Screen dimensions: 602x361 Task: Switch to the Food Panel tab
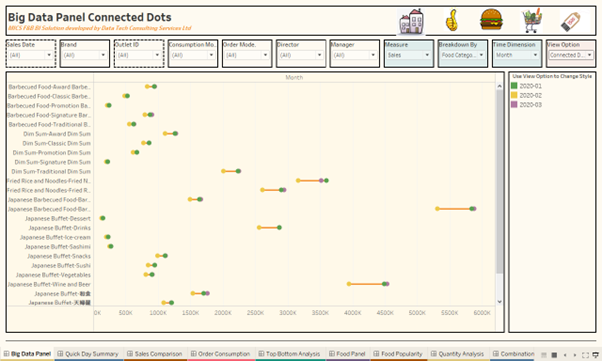click(347, 354)
